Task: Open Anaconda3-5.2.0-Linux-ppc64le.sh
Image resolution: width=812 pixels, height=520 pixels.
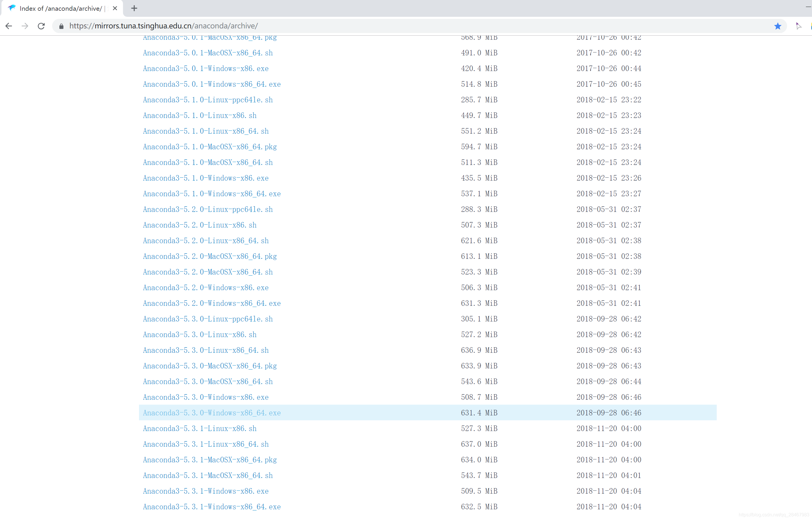Action: [208, 209]
